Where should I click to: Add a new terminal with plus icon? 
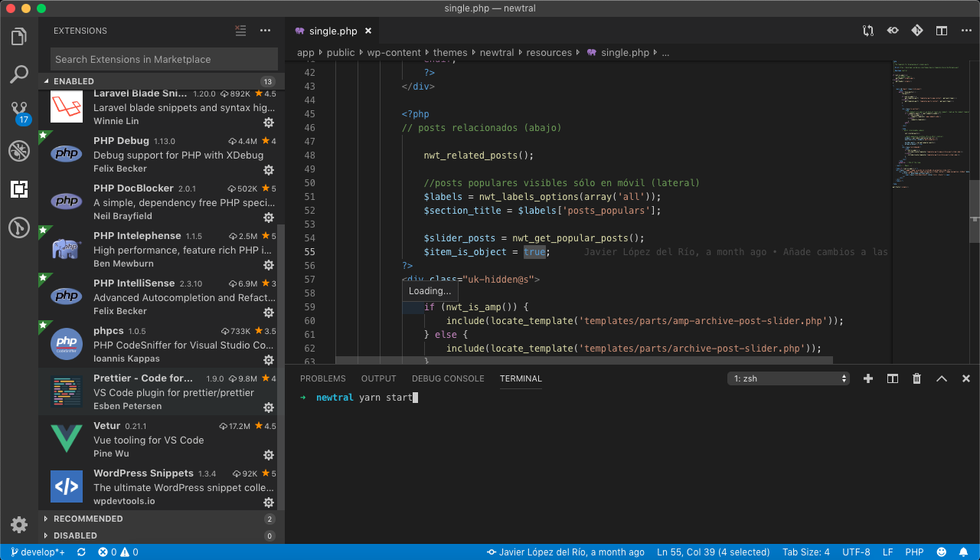(868, 378)
